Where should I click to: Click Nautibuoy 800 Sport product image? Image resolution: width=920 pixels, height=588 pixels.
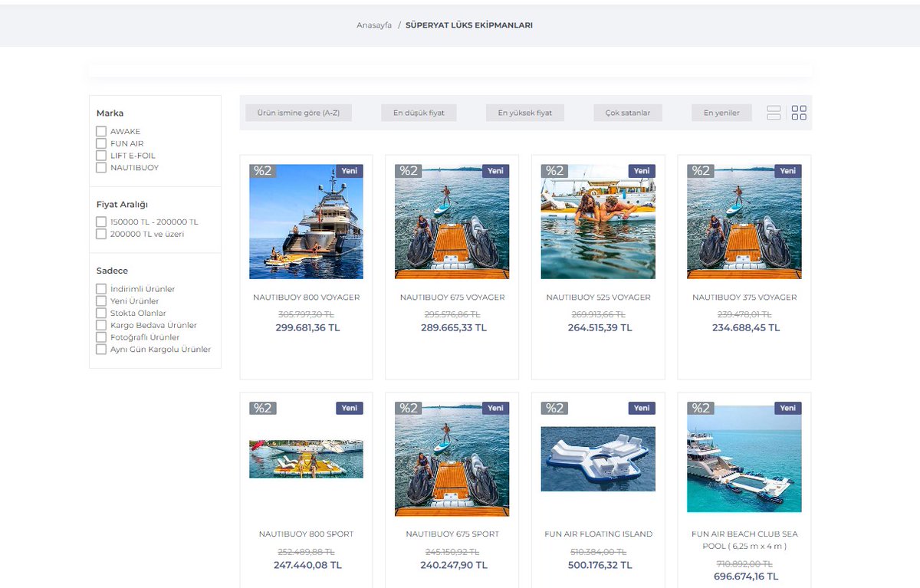pos(306,458)
